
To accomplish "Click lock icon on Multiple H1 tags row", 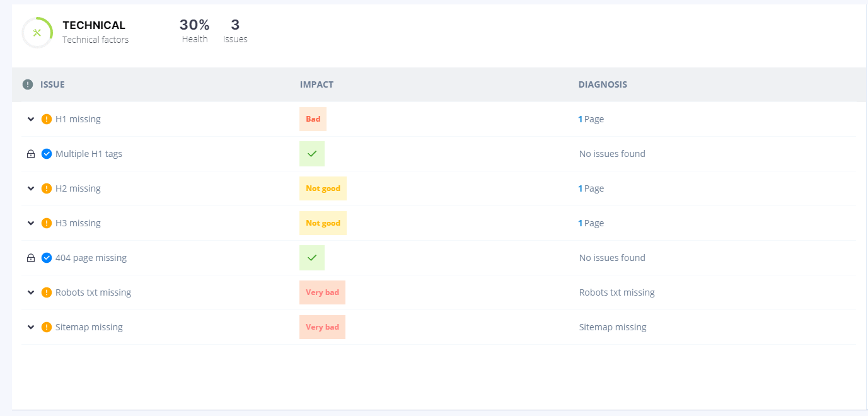I will 31,154.
